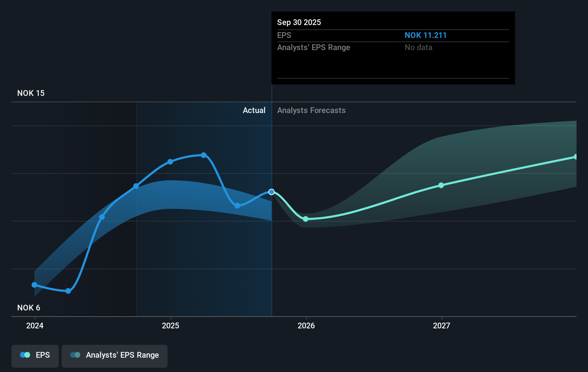The image size is (588, 372).
Task: Click the 'Sep 30 2025' tooltip date
Action: tap(299, 22)
